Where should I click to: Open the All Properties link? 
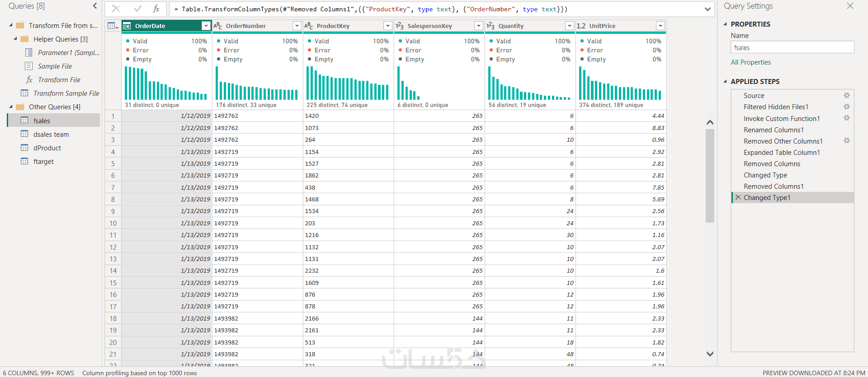tap(750, 62)
